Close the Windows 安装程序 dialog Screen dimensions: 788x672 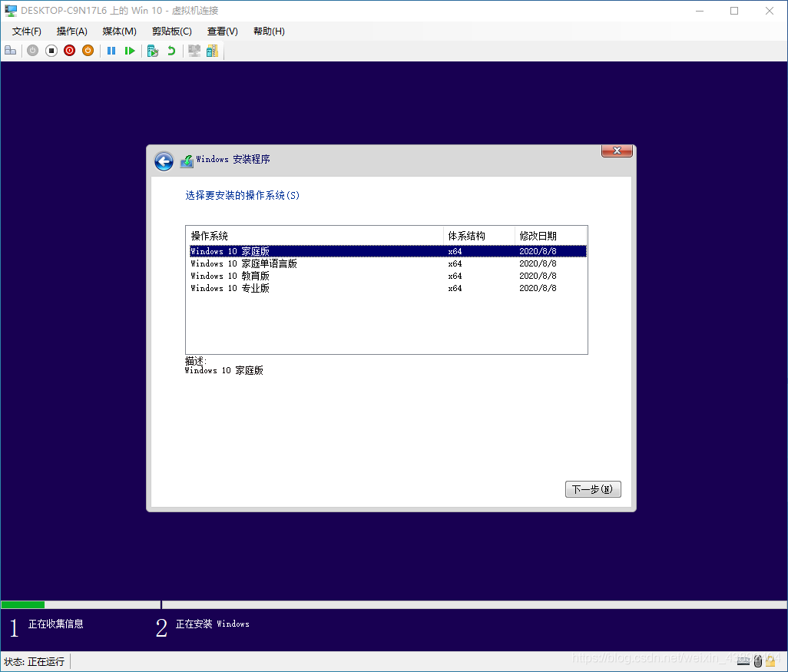(x=617, y=151)
